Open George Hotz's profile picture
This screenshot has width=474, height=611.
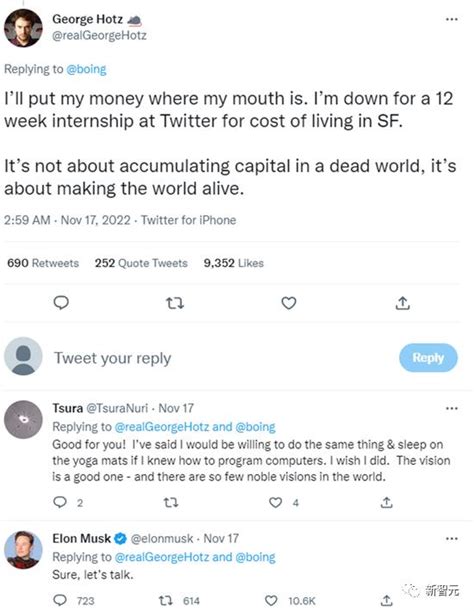pos(23,28)
